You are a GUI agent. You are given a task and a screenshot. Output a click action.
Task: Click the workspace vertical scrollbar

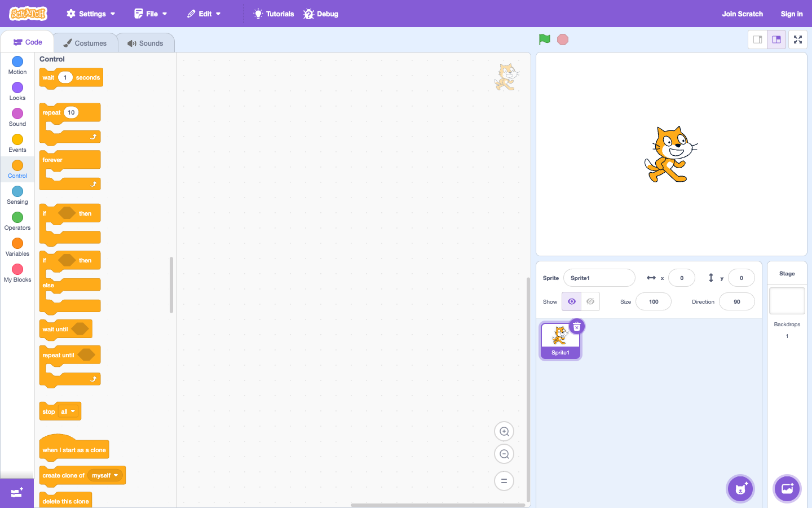528,389
